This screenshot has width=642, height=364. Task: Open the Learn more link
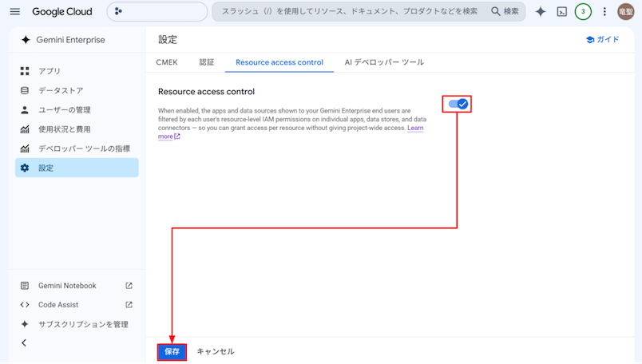(x=415, y=128)
